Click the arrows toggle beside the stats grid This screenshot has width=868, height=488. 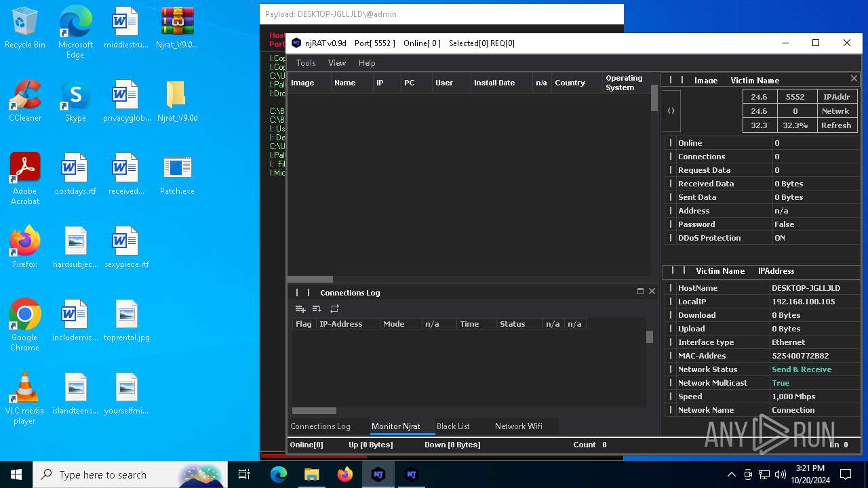pos(671,110)
